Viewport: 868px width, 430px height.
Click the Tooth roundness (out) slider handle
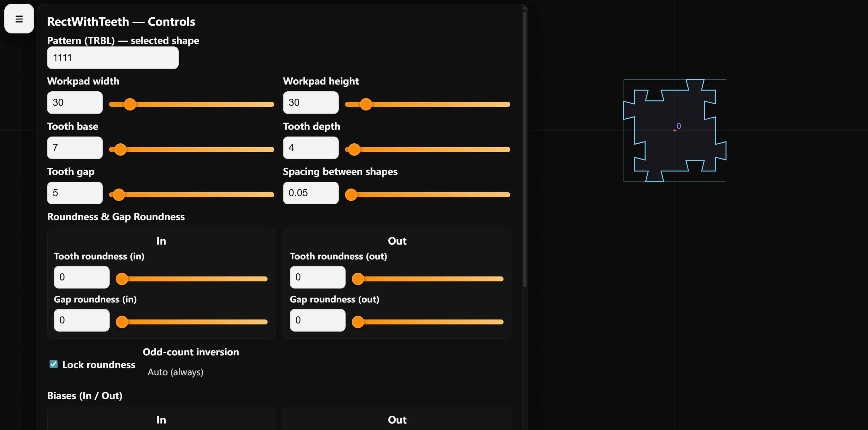click(357, 279)
